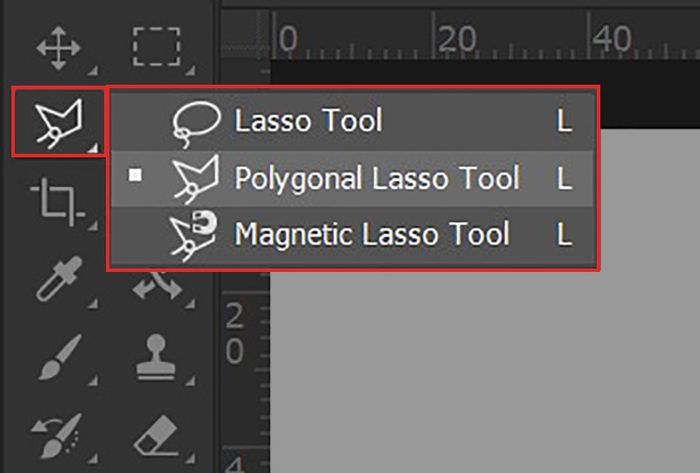Choose Magnetic Lasso Tool menu entry
The width and height of the screenshot is (700, 473).
point(371,235)
